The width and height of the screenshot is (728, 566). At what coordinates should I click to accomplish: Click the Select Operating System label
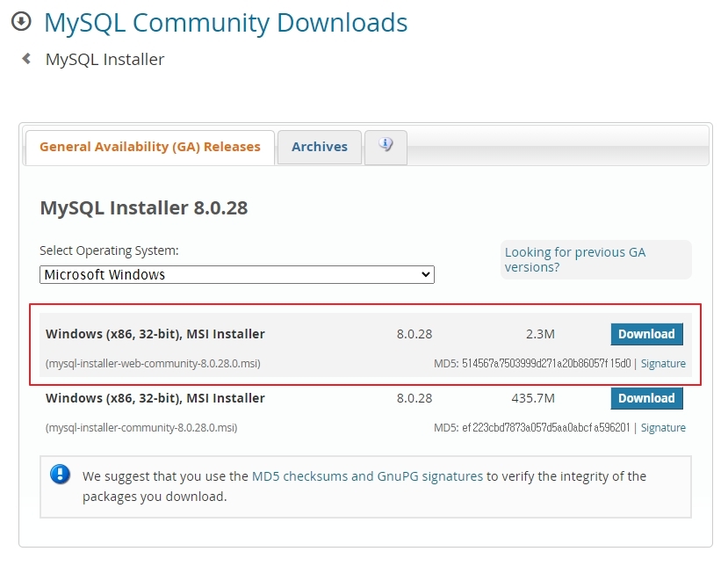tap(109, 250)
